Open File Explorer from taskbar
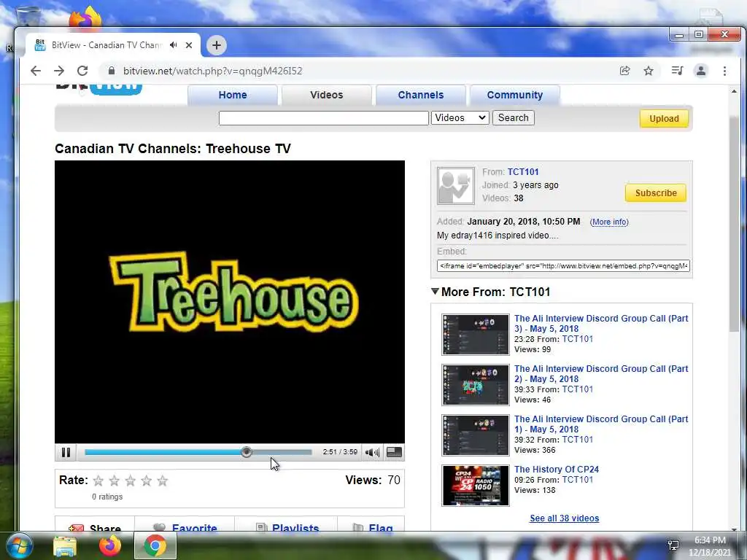Image resolution: width=747 pixels, height=560 pixels. click(x=65, y=546)
